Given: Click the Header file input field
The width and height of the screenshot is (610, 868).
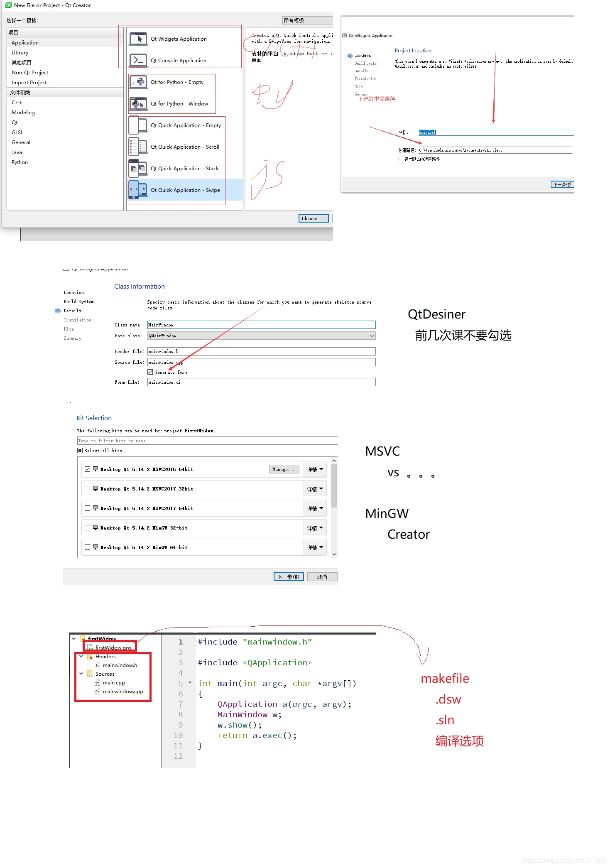Looking at the screenshot, I should [262, 351].
